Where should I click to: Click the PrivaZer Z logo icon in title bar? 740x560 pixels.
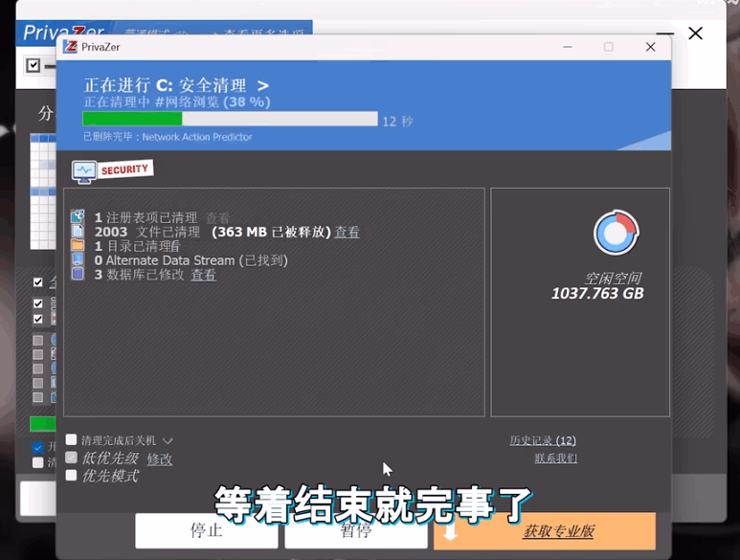(x=70, y=47)
